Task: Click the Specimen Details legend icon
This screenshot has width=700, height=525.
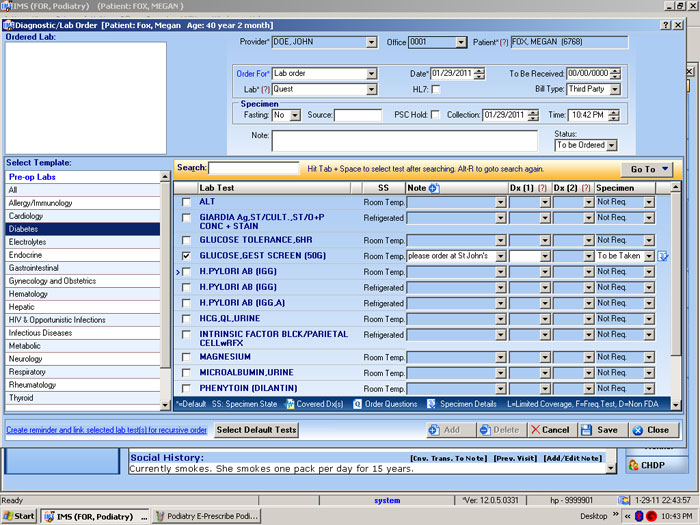Action: [431, 404]
